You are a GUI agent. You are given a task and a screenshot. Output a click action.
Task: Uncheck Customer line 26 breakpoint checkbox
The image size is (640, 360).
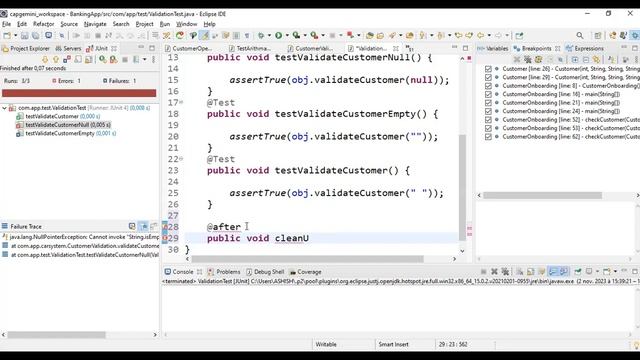pos(488,69)
